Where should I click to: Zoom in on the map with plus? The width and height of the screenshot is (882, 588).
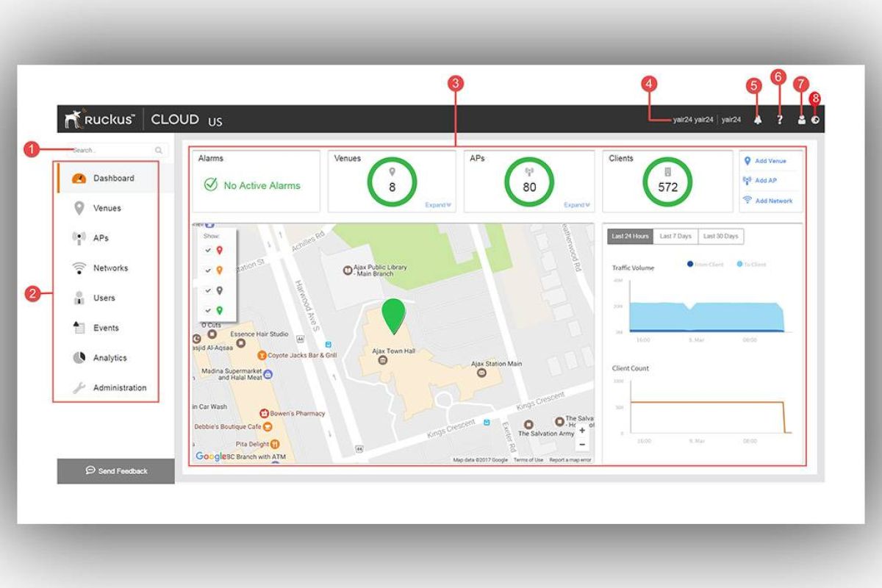(582, 431)
